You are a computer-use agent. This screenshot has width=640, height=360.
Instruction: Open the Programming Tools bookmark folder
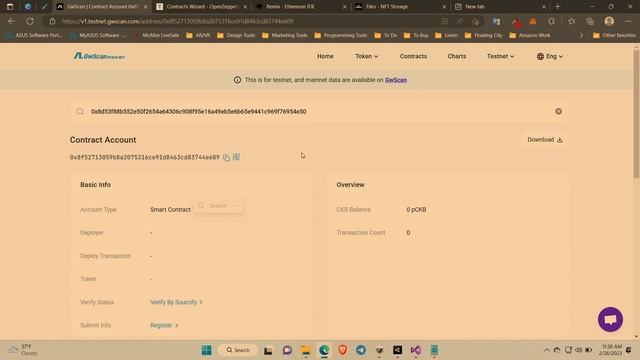click(341, 36)
